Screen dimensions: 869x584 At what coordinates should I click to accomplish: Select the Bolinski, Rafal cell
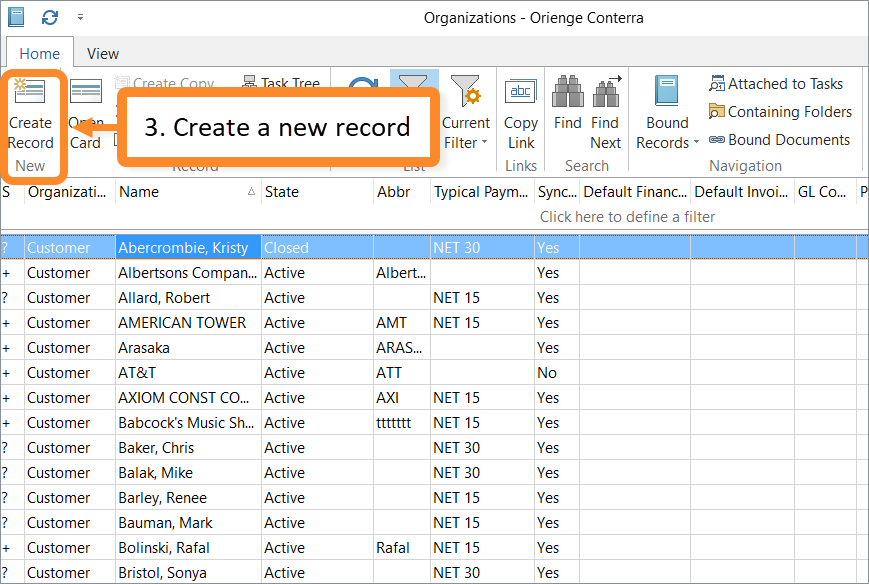188,547
